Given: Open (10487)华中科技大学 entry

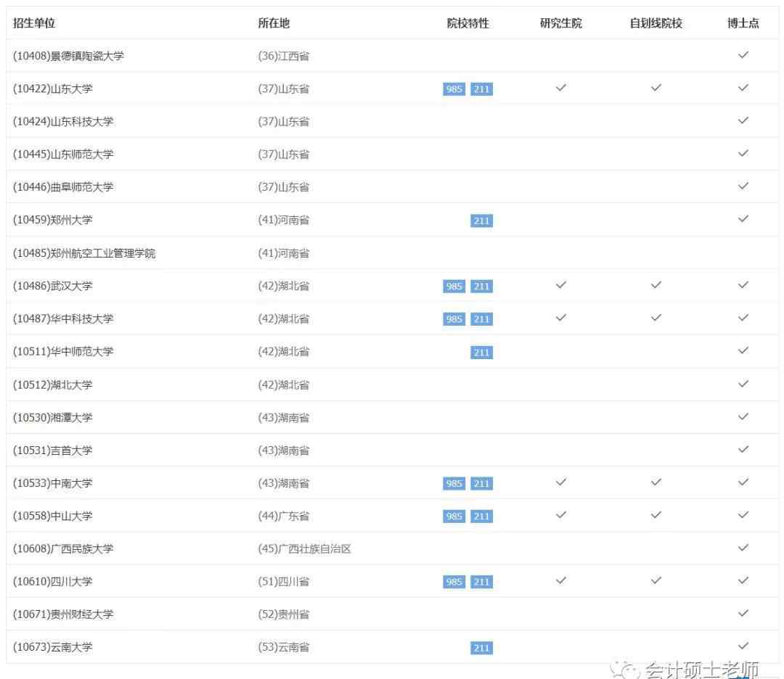Looking at the screenshot, I should point(63,318).
